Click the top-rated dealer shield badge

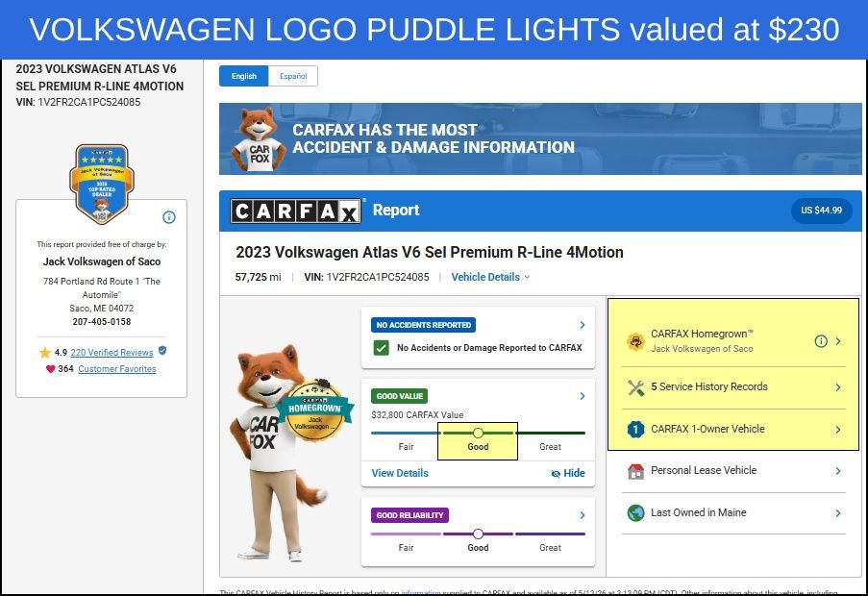coord(102,184)
